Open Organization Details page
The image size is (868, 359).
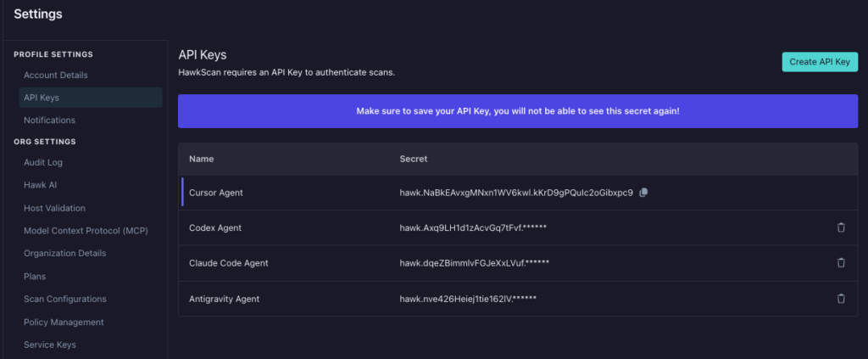pos(64,253)
